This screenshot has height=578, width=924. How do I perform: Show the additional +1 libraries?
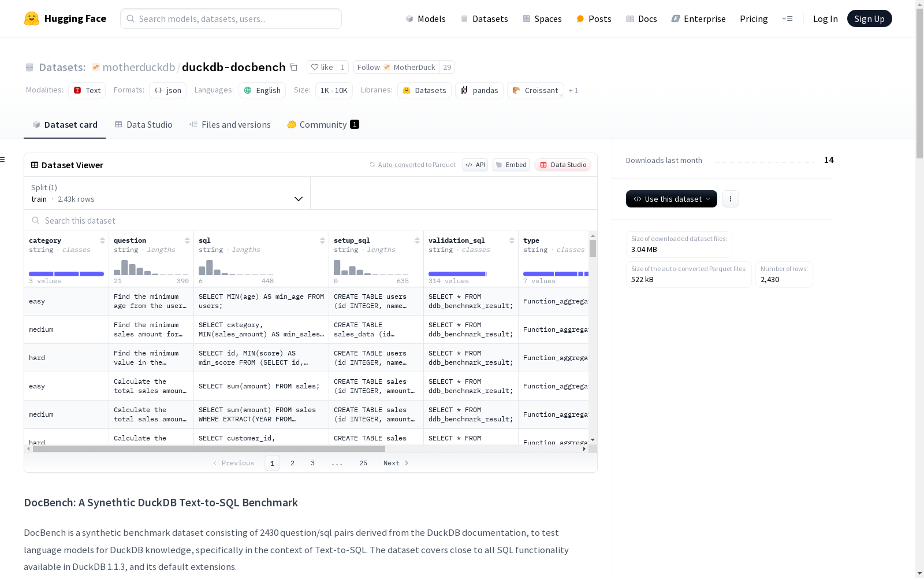573,90
